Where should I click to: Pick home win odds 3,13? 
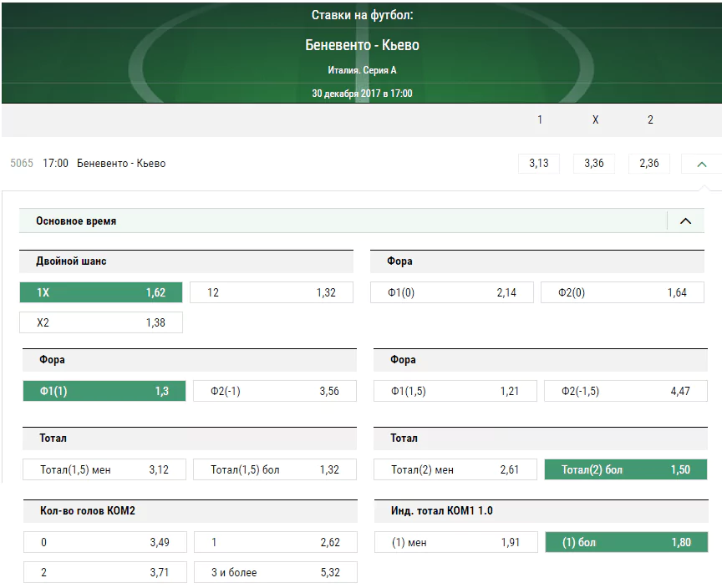pyautogui.click(x=539, y=164)
